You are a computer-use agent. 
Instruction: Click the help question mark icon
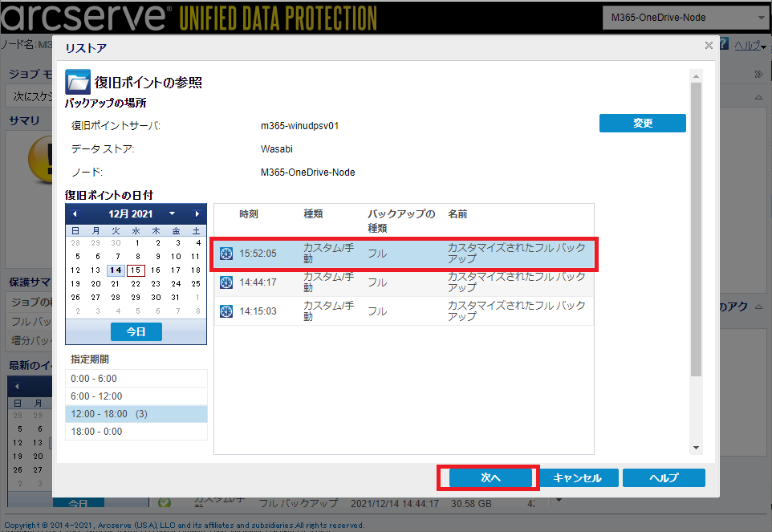tap(724, 44)
